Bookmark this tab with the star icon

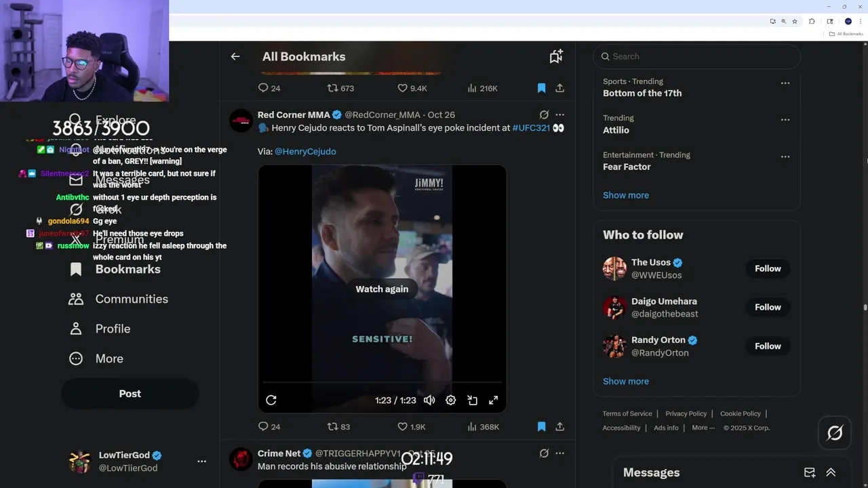click(x=795, y=21)
